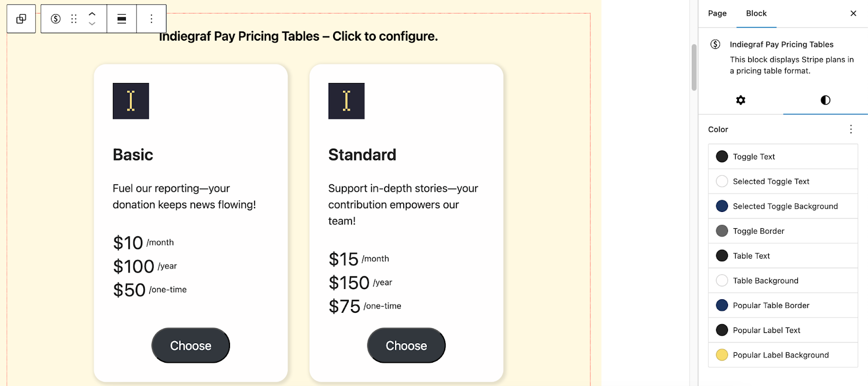Click the move block up arrow
The image size is (868, 386).
(x=92, y=14)
